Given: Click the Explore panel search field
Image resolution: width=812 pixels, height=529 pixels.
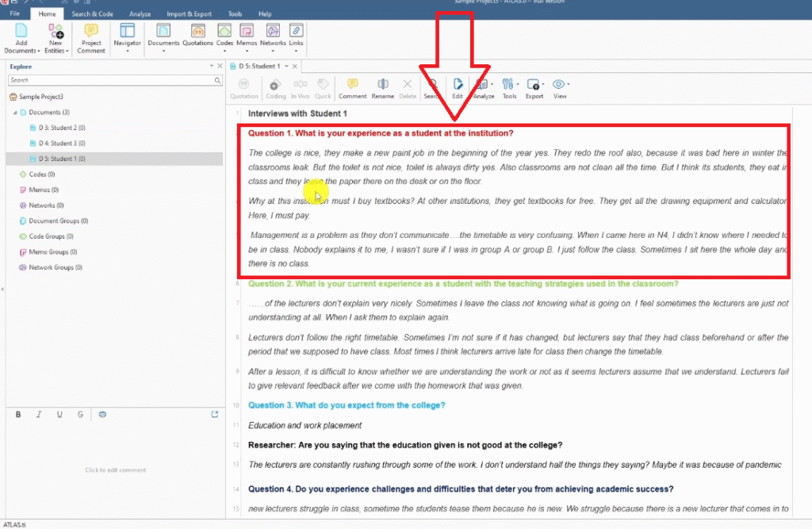Looking at the screenshot, I should coord(111,80).
